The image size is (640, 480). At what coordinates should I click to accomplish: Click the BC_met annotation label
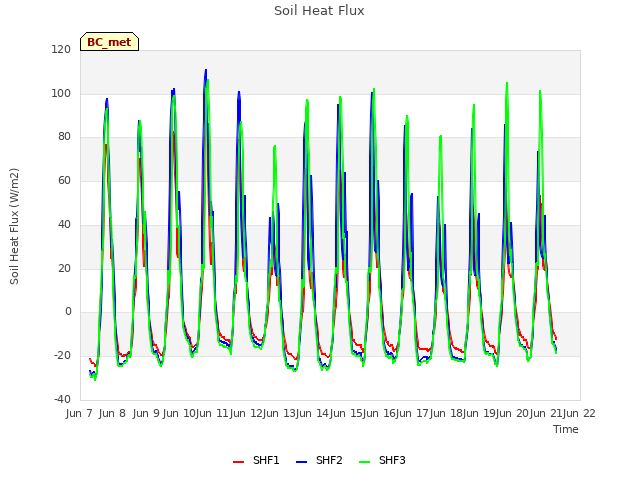pyautogui.click(x=109, y=42)
